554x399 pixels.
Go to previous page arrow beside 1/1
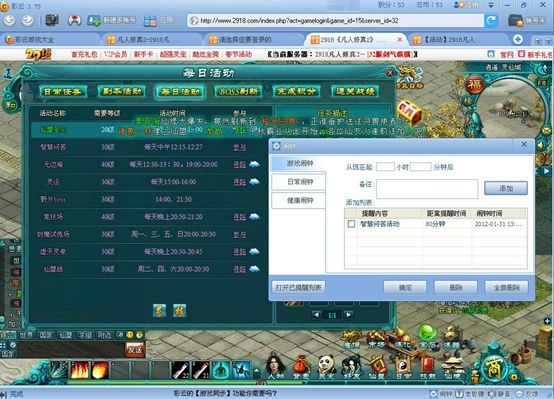point(317,315)
